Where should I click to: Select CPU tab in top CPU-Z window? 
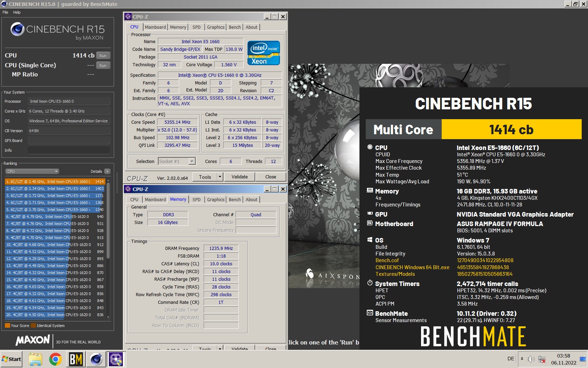click(134, 27)
